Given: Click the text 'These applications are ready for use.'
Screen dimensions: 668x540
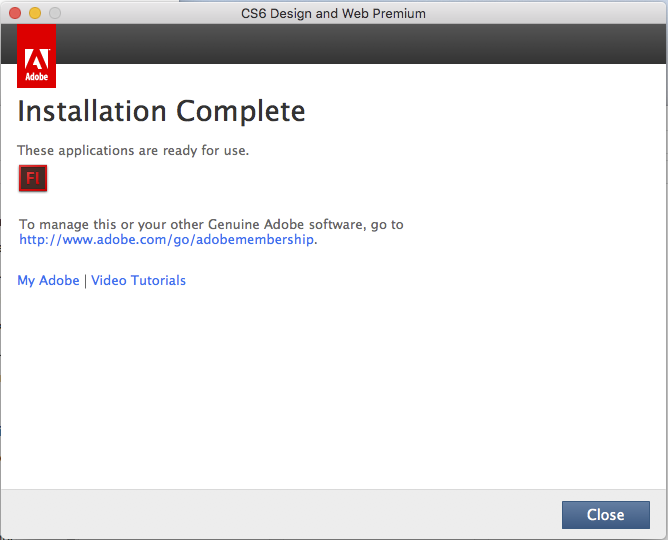Looking at the screenshot, I should 133,150.
